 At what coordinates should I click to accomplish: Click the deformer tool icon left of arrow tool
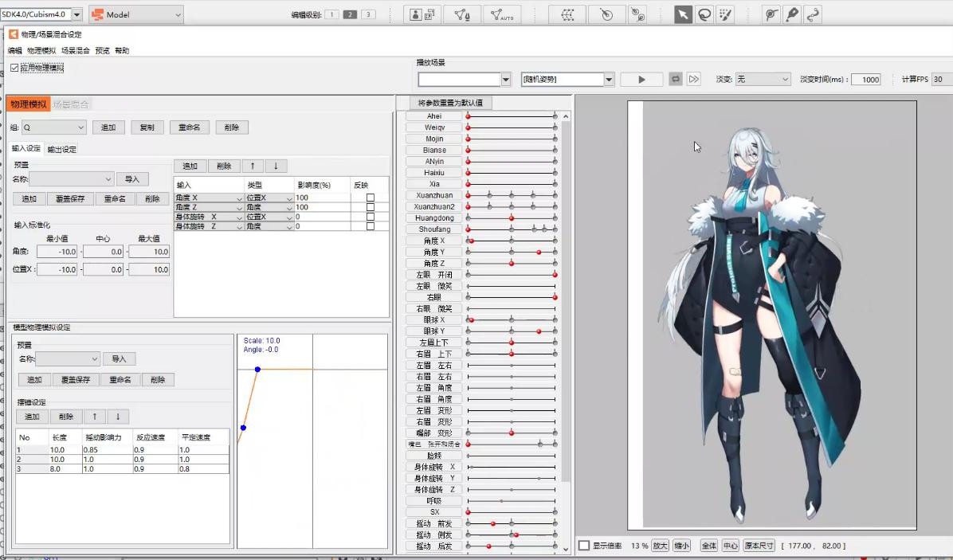(638, 14)
